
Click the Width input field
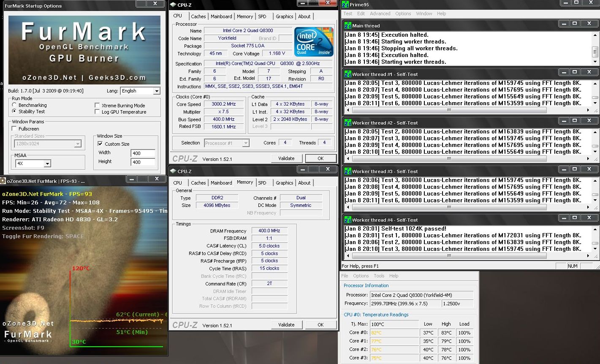pyautogui.click(x=143, y=153)
